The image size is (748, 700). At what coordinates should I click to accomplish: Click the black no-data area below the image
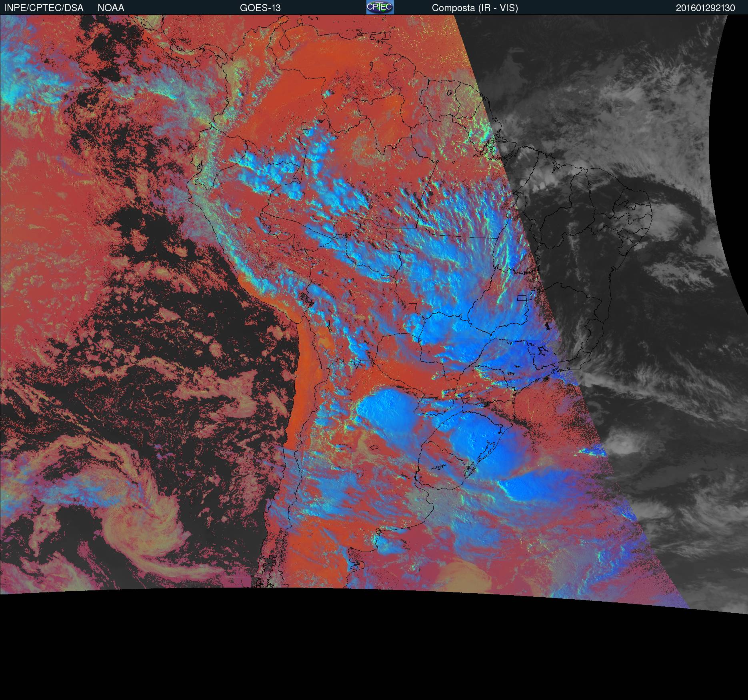pyautogui.click(x=360, y=660)
